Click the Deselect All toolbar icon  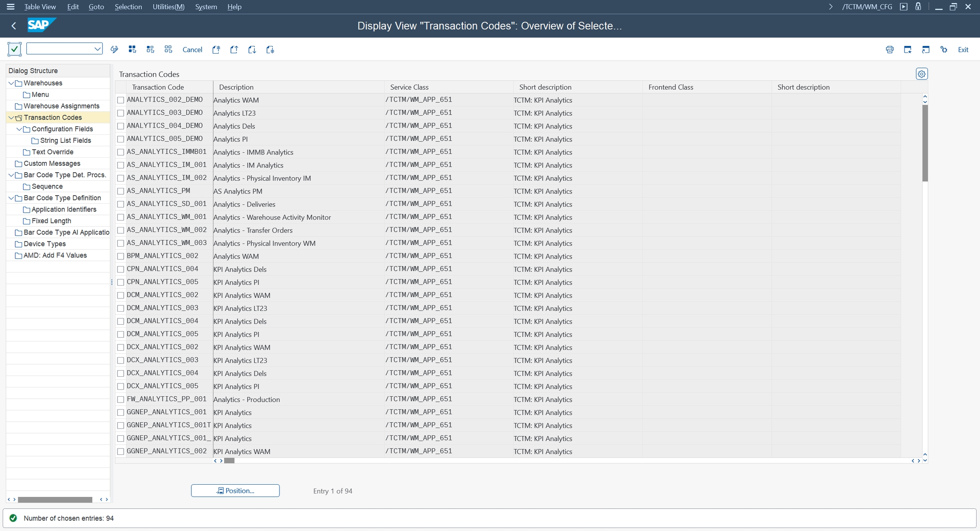(x=168, y=49)
